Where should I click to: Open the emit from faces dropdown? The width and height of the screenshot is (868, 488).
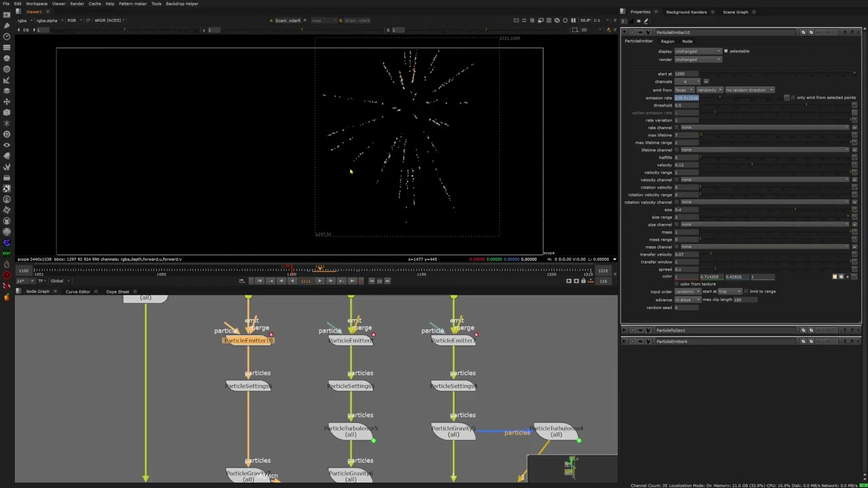pos(684,90)
